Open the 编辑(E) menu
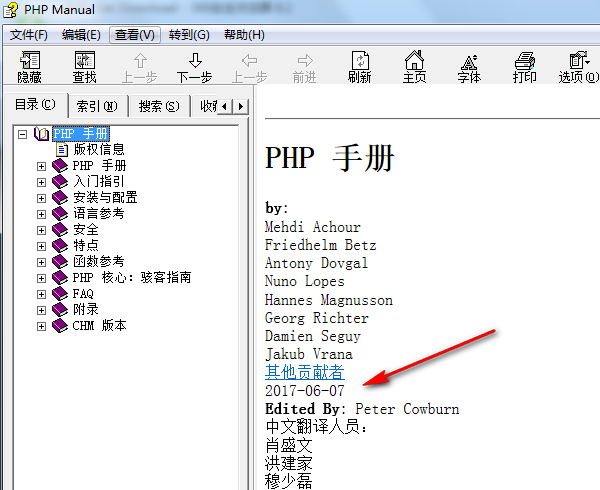The image size is (600, 490). [81, 35]
